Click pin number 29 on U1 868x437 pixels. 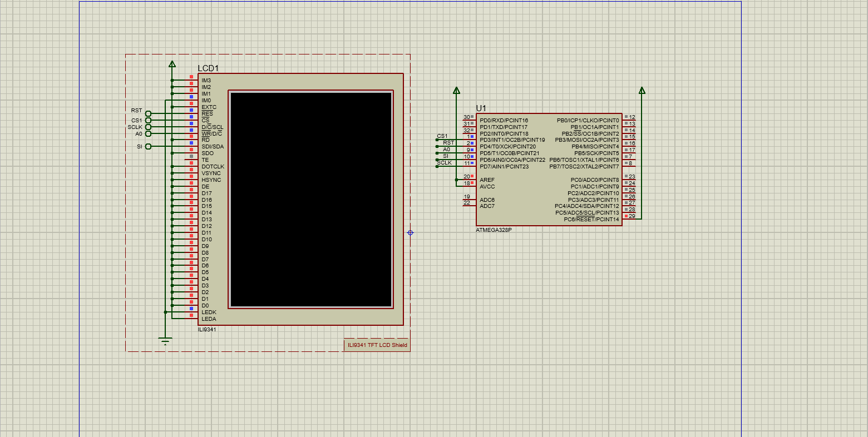(632, 216)
